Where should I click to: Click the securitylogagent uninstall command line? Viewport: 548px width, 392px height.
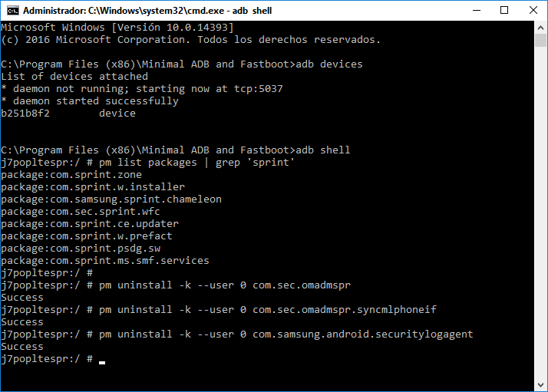[286, 334]
